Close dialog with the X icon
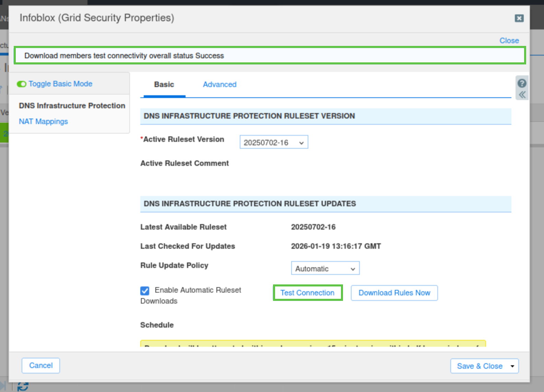The height and width of the screenshot is (392, 544). tap(519, 18)
